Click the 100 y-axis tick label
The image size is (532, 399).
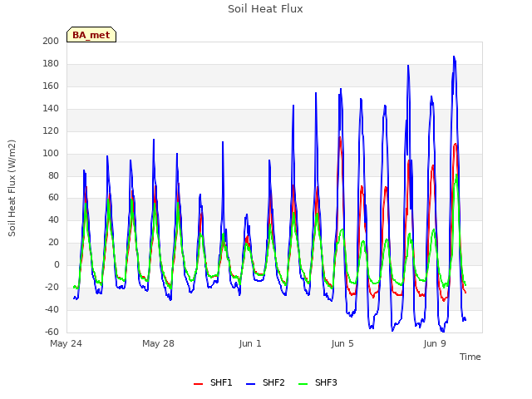pyautogui.click(x=51, y=153)
